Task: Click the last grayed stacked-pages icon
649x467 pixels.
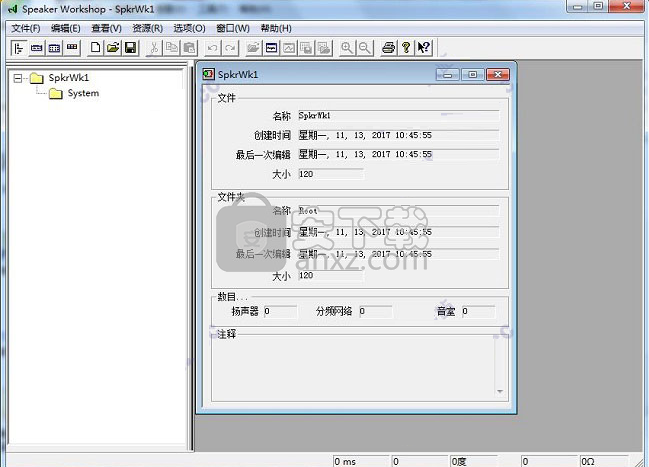Action: 324,48
